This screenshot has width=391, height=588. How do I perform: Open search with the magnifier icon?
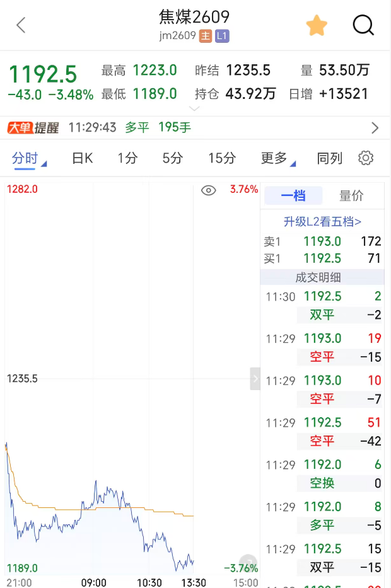click(363, 25)
